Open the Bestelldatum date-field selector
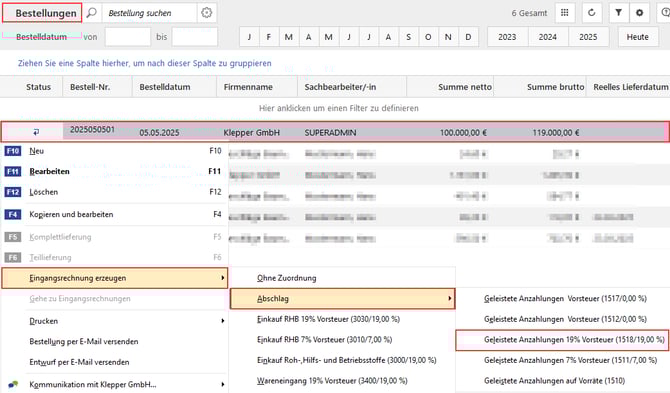 [x=41, y=37]
